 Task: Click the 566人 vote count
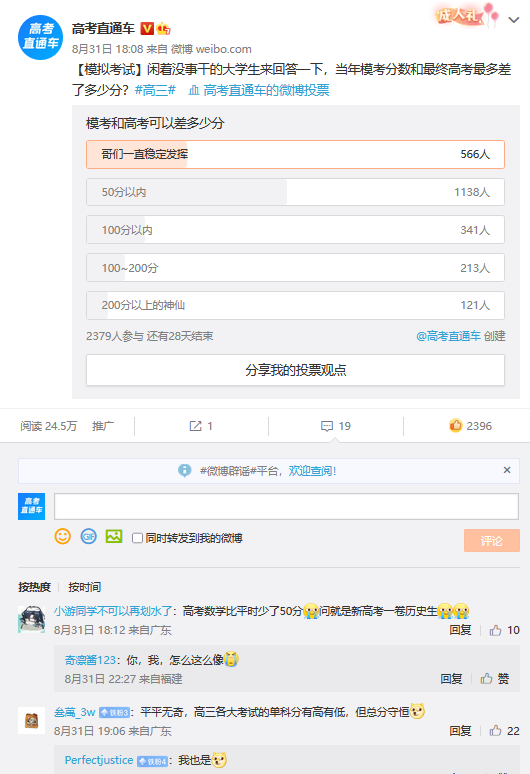[475, 154]
